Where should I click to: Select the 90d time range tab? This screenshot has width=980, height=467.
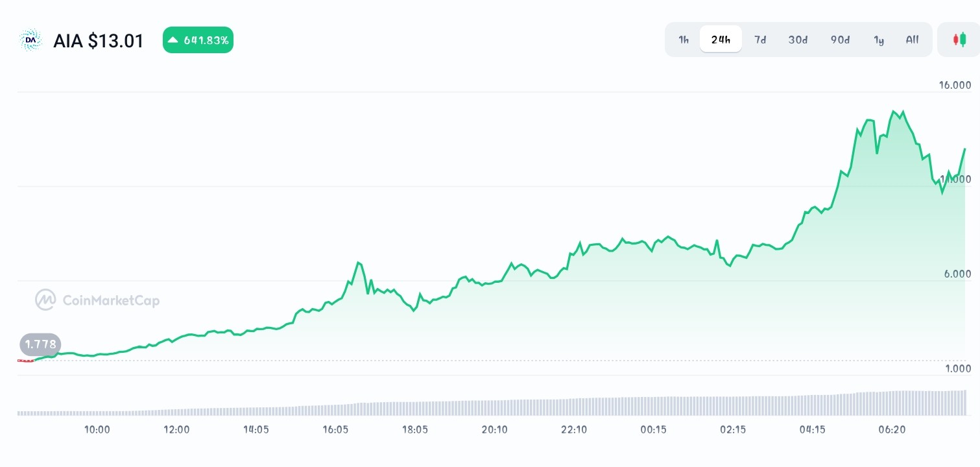coord(840,40)
